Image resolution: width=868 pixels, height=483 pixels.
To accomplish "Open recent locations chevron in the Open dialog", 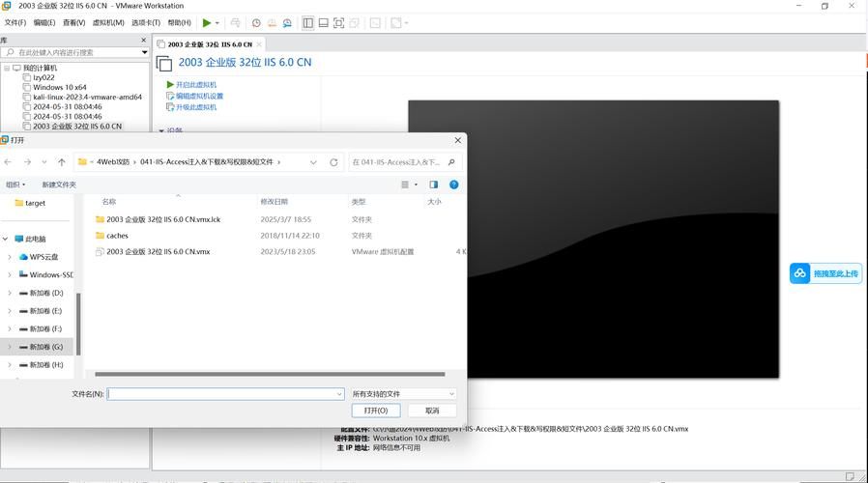I will pos(43,162).
